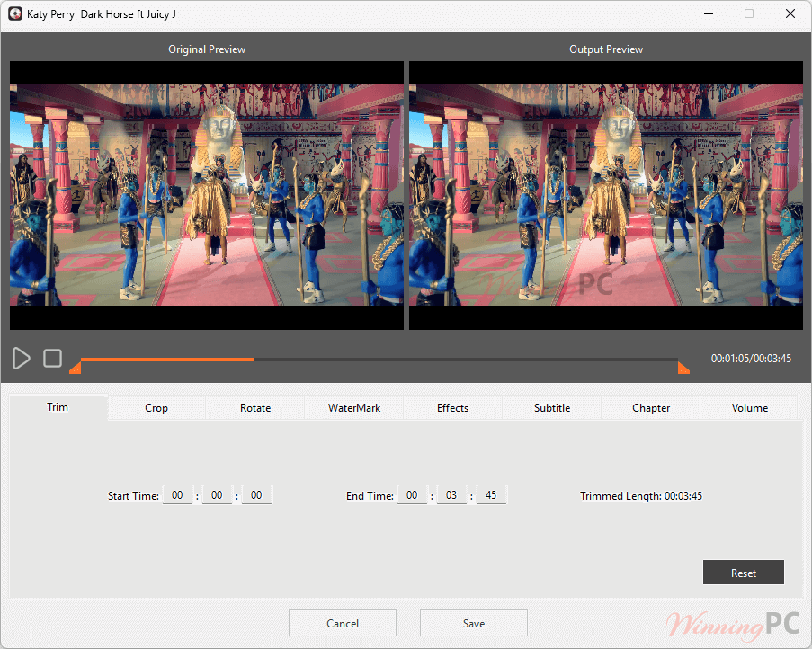Minimize the editor window
812x649 pixels.
pyautogui.click(x=709, y=14)
